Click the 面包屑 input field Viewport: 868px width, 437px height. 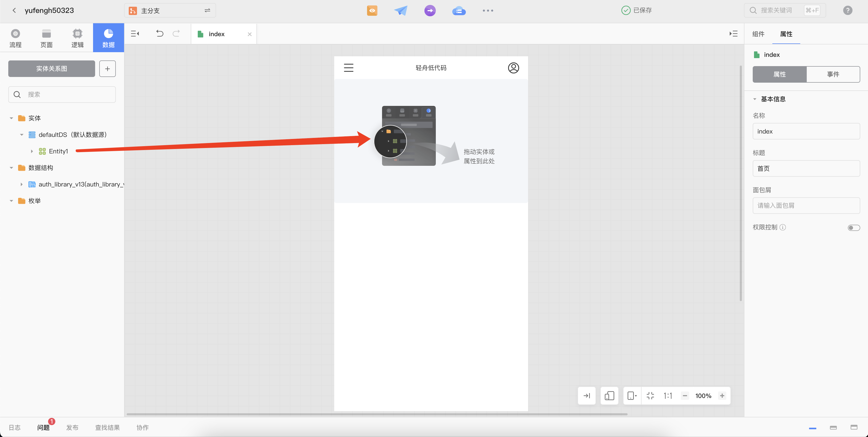(x=806, y=205)
